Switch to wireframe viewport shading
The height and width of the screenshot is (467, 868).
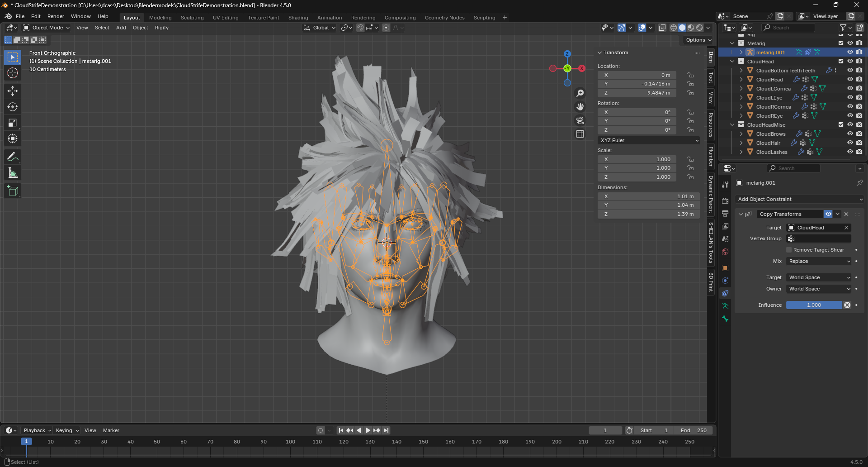674,28
